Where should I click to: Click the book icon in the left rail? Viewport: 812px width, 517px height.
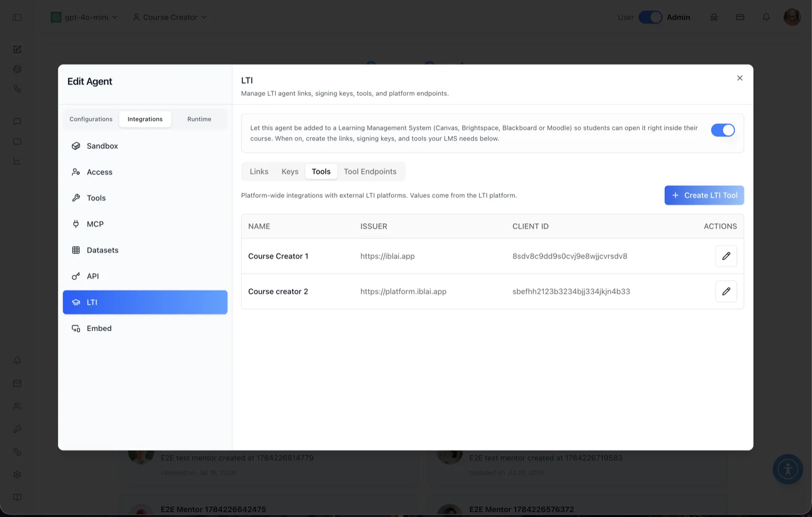coord(17,498)
